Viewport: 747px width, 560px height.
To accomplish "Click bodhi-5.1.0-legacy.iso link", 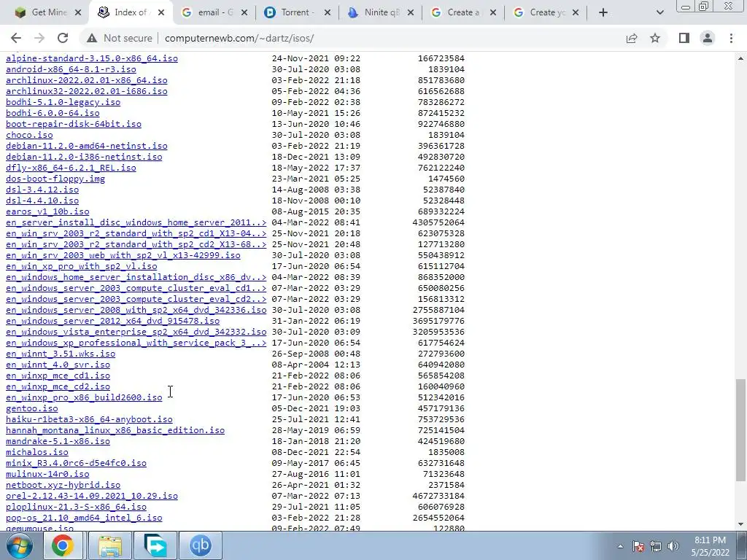I will point(63,102).
